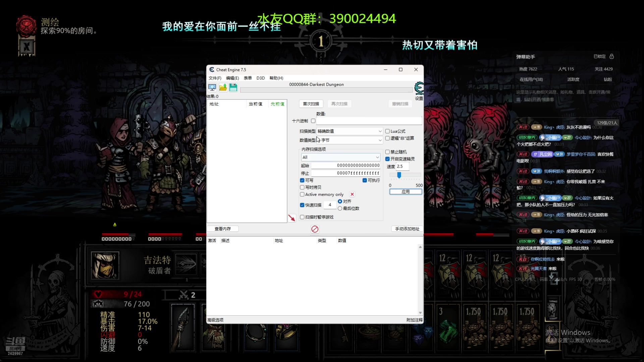Open the 文件(F) menu
The image size is (644, 362).
215,78
